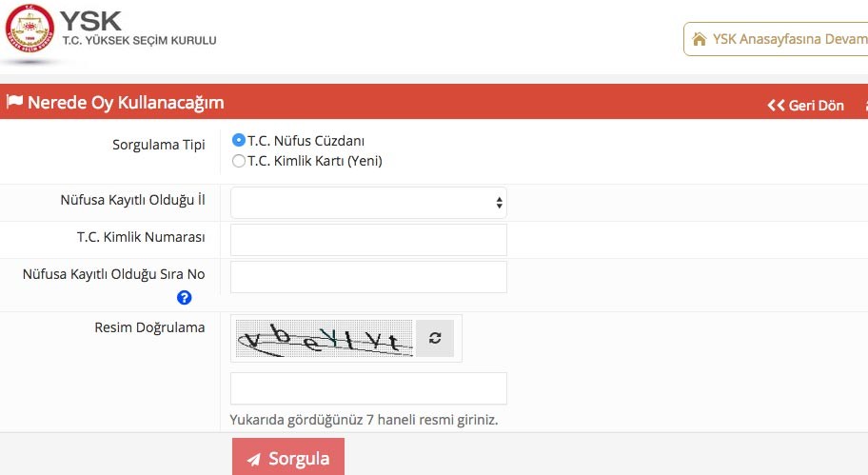Click the home icon beside YSK Anasayfasına

700,39
